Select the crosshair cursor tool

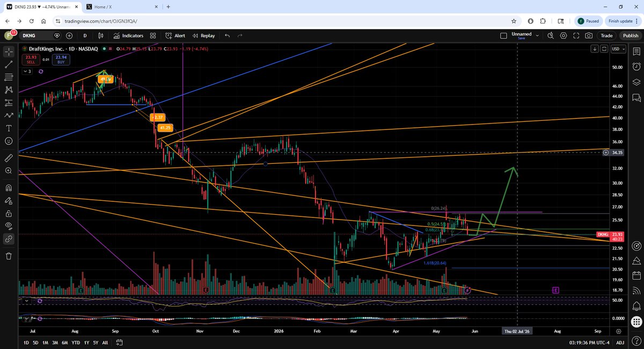(9, 52)
